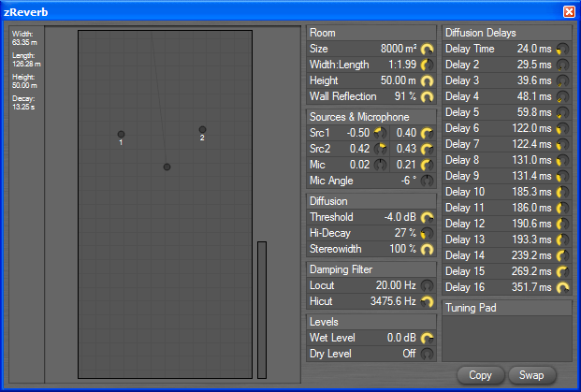The image size is (581, 392).
Task: Click the Delay 16 knob
Action: [562, 287]
